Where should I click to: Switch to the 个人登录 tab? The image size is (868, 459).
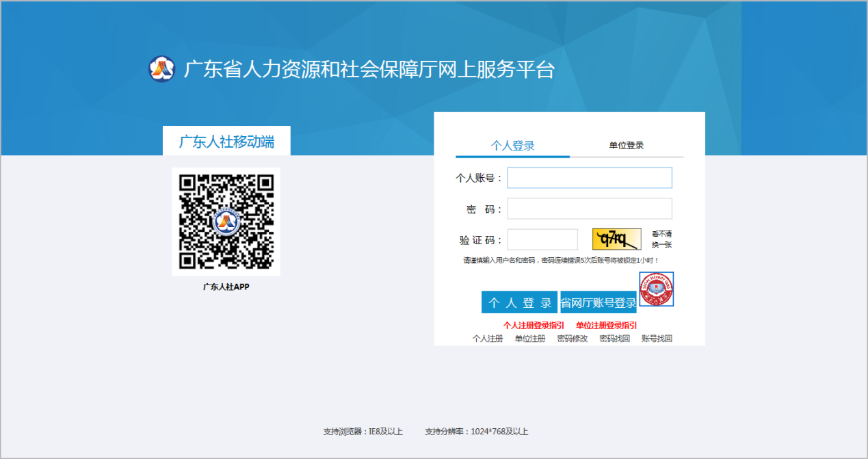pos(512,146)
